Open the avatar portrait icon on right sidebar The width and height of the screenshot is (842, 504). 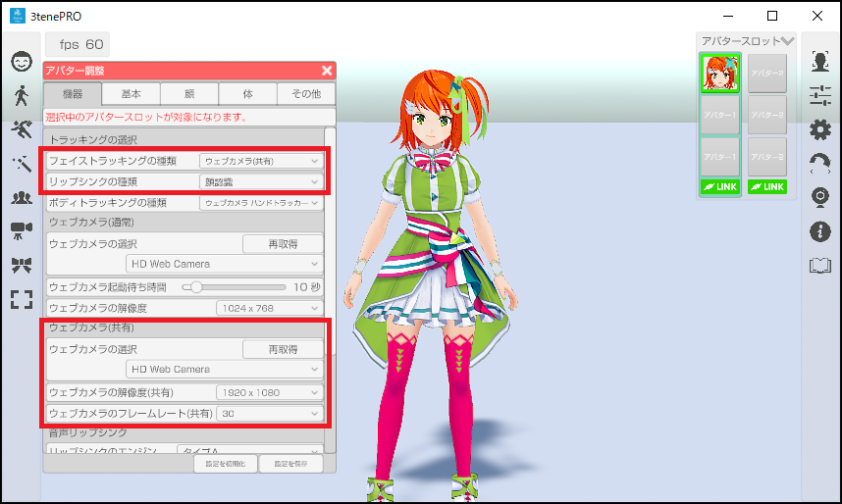point(820,62)
